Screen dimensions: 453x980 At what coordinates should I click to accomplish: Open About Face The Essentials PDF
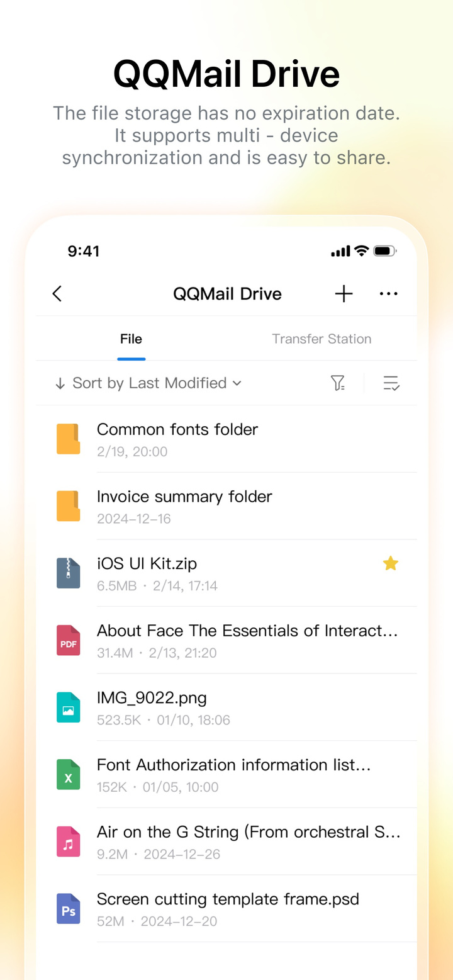click(226, 641)
